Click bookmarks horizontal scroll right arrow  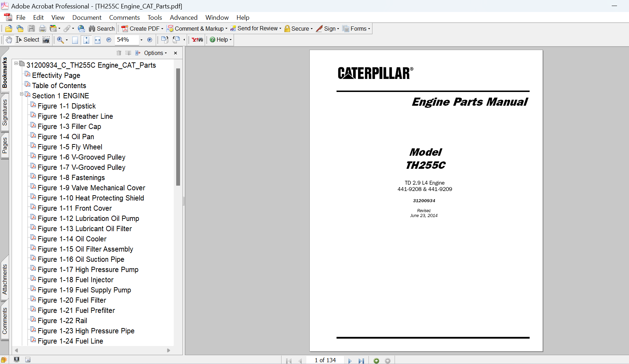pyautogui.click(x=168, y=350)
